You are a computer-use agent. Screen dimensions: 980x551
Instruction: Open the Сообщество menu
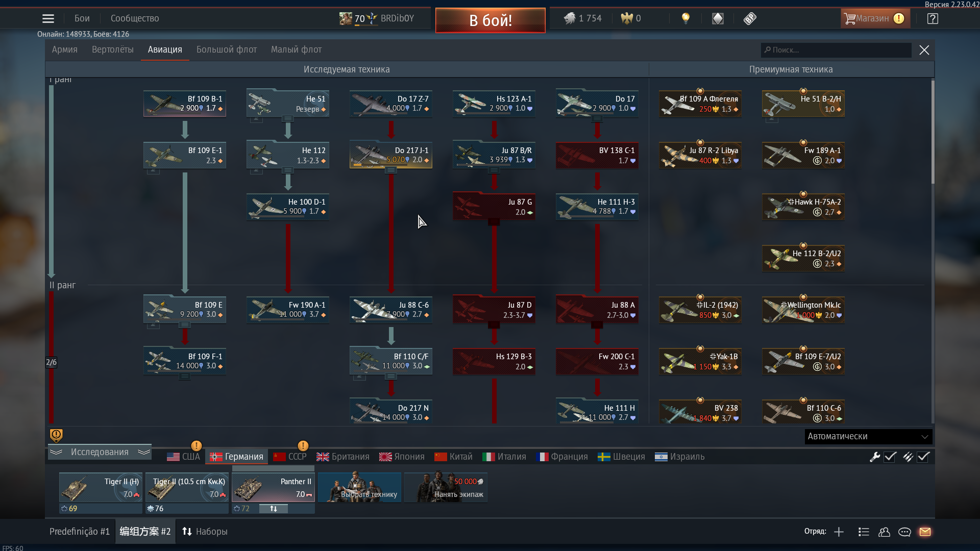(135, 18)
